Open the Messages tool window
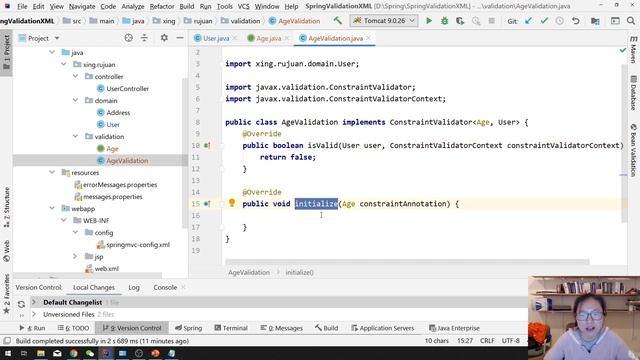The image size is (640, 360). click(x=281, y=328)
